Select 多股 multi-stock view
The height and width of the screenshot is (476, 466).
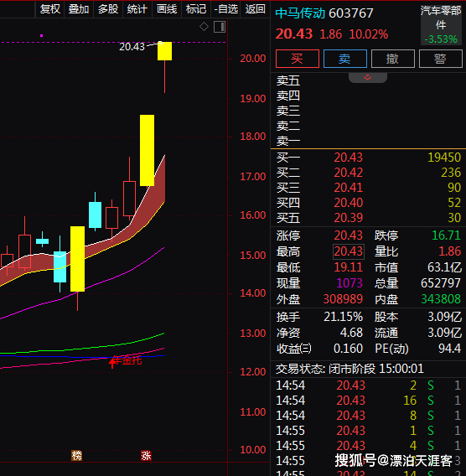(x=108, y=9)
